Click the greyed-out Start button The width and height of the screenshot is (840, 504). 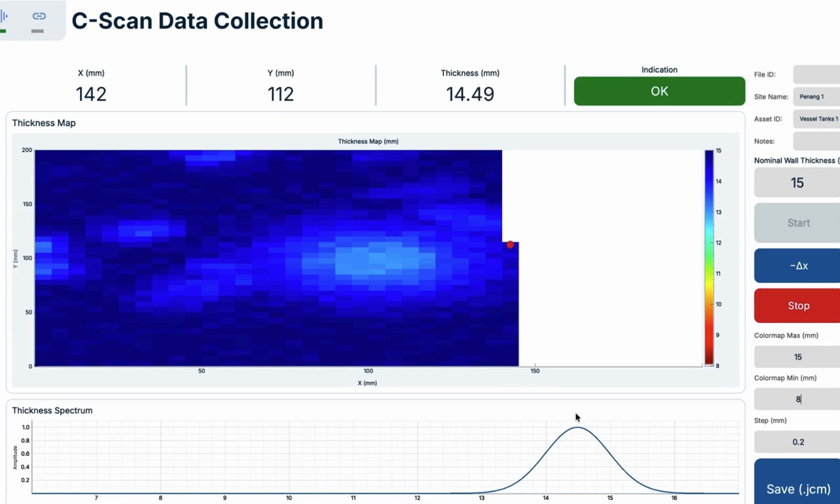[x=798, y=223]
